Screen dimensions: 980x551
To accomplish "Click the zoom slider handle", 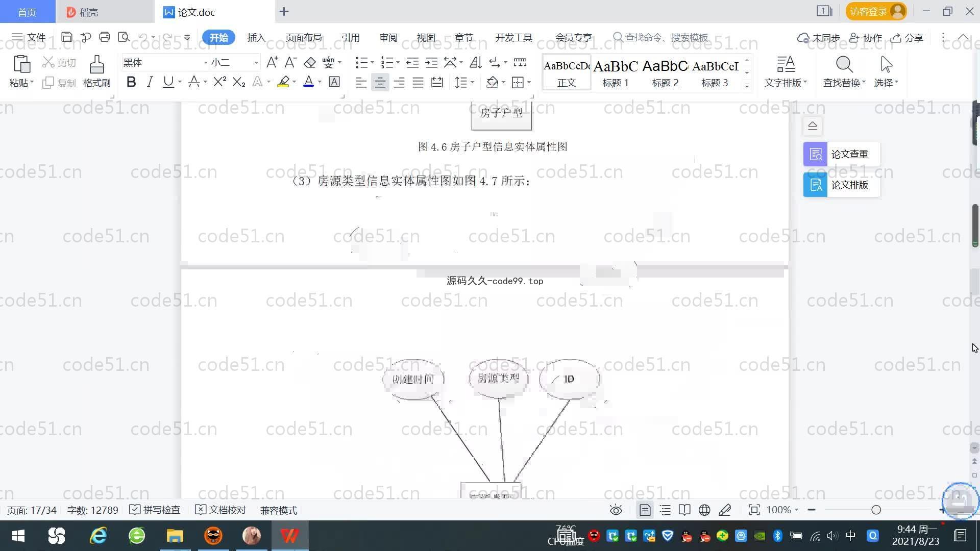I will tap(876, 510).
